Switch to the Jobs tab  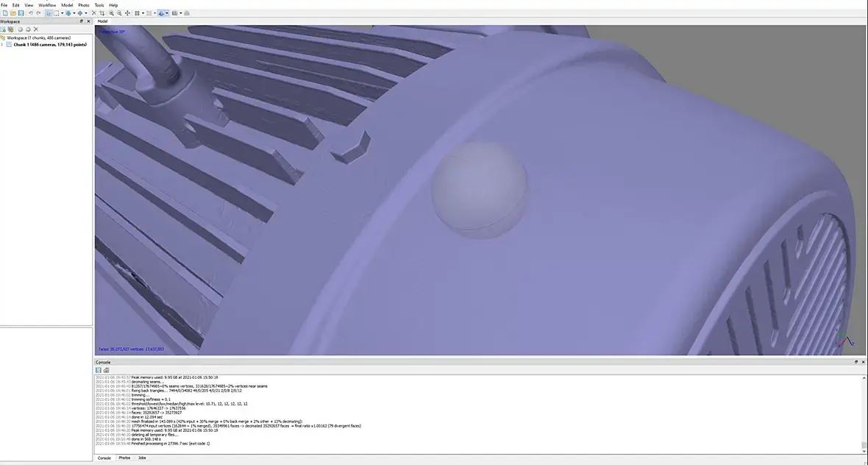(x=142, y=458)
